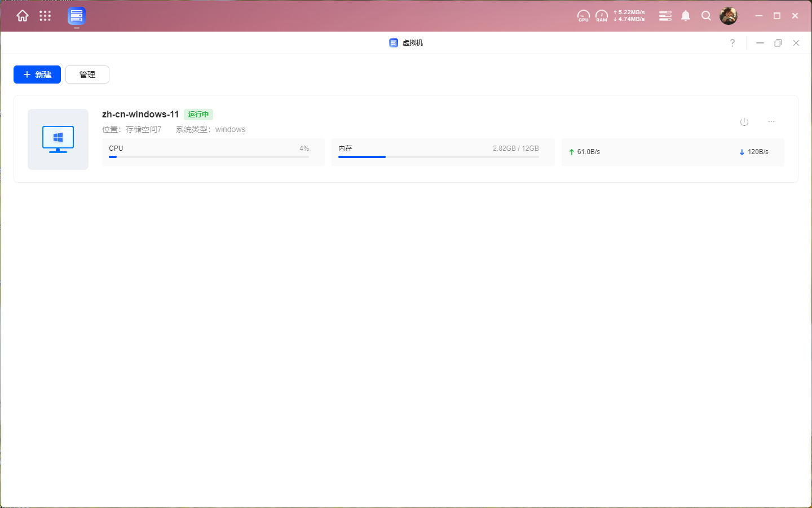
Task: Click the network speed indicator in top bar
Action: click(x=629, y=16)
